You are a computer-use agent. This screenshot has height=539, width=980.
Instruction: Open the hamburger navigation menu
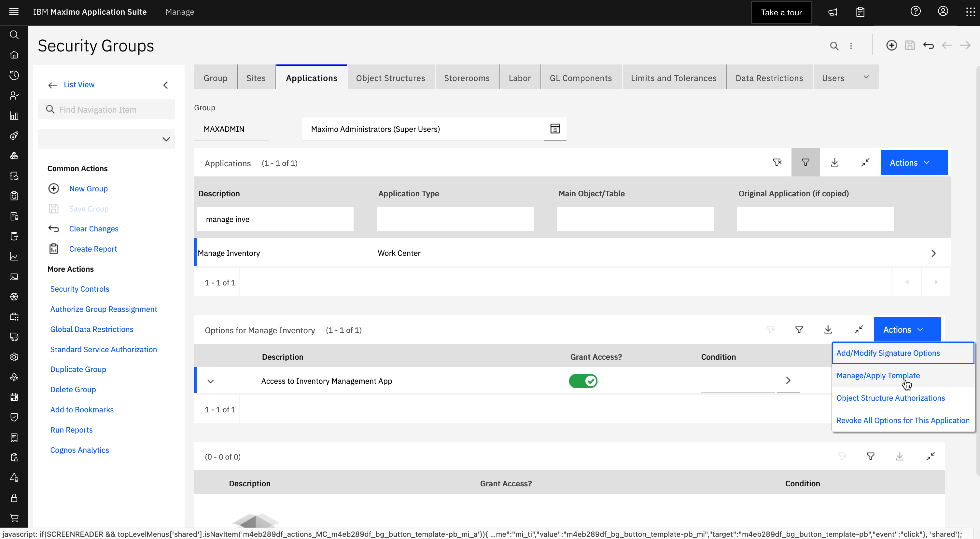click(14, 11)
